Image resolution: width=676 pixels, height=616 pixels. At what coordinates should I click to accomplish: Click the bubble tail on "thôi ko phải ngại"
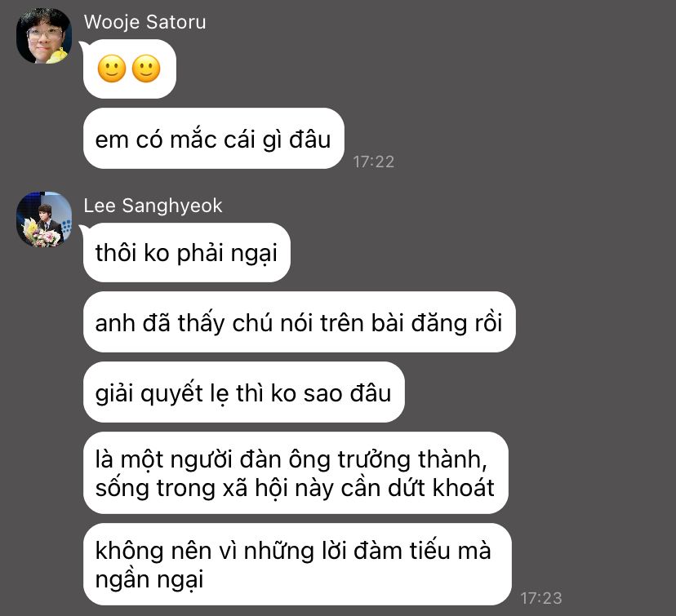[x=82, y=229]
